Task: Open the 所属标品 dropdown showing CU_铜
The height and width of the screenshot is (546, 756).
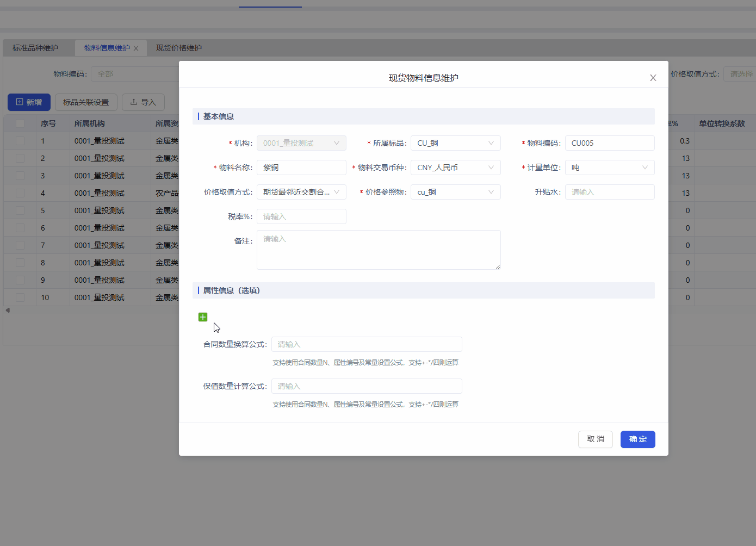Action: (x=455, y=143)
